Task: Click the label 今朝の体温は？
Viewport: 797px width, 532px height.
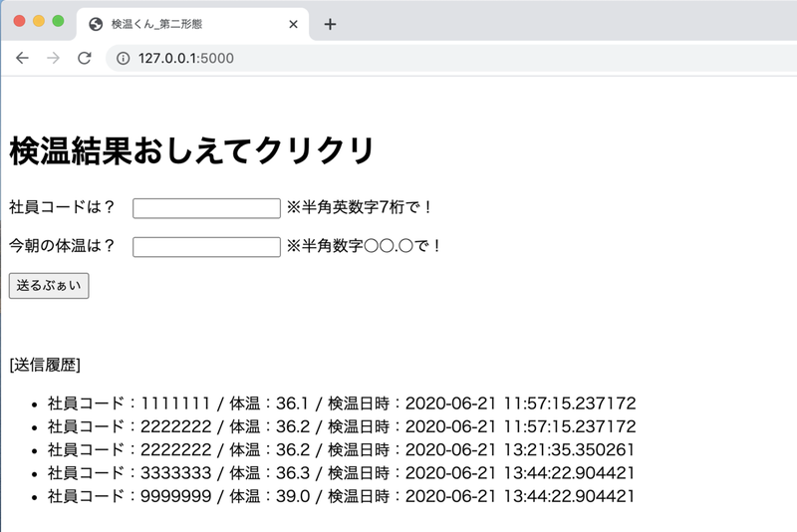Action: click(x=63, y=246)
